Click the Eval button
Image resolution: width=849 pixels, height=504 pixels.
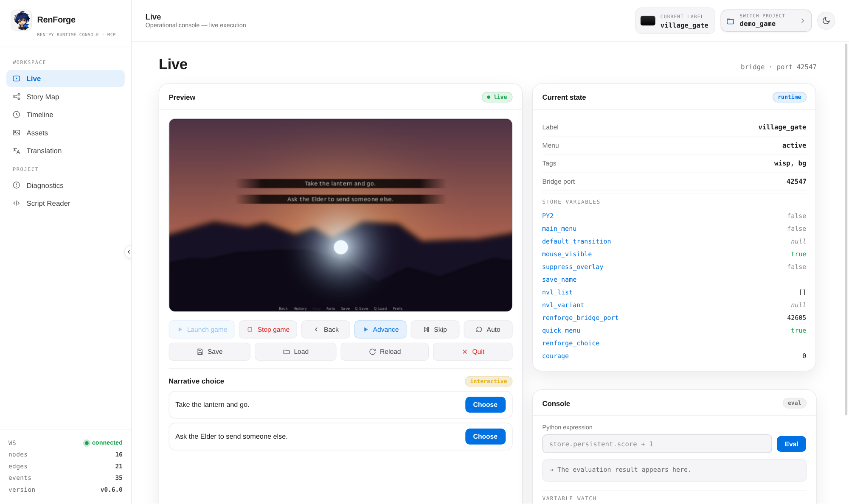point(791,444)
